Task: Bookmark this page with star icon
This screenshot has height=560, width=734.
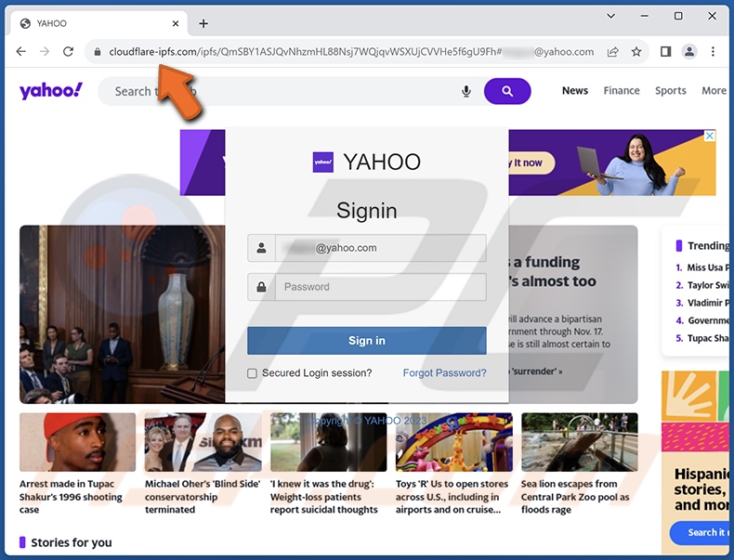Action: pos(636,51)
